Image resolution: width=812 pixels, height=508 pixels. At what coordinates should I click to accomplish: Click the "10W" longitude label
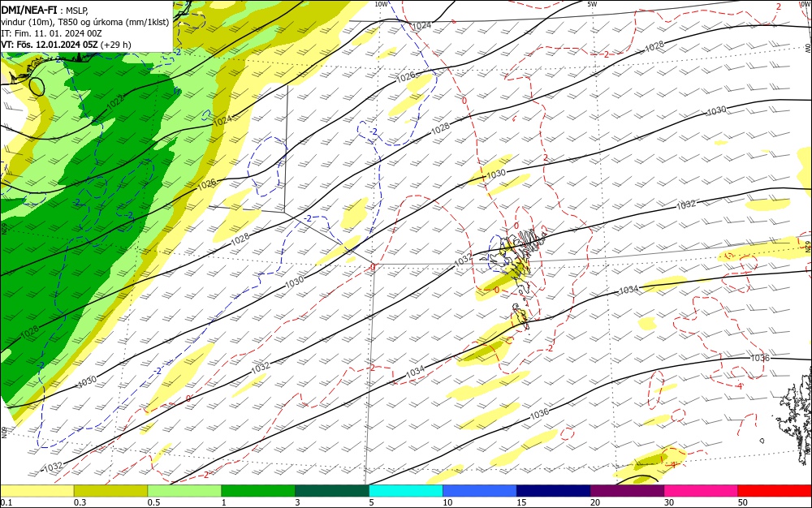[x=381, y=4]
